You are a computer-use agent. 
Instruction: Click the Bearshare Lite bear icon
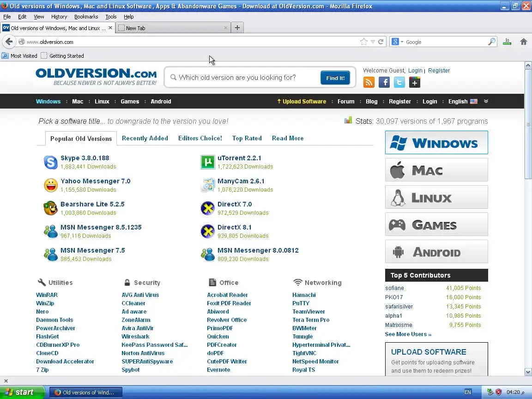pos(50,208)
